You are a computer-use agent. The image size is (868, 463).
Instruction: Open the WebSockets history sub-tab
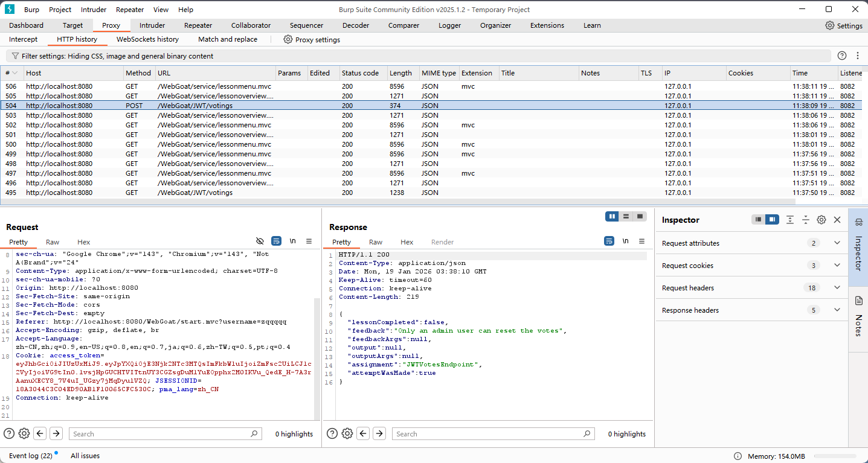pos(147,39)
